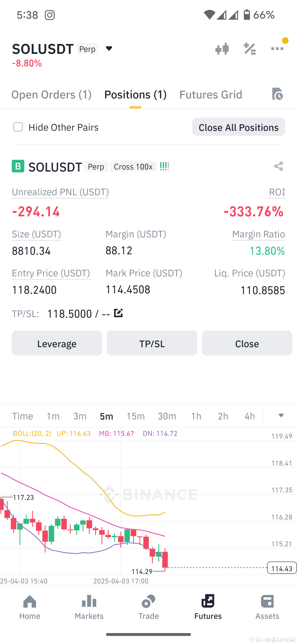Screen dimensions: 297x644
Task: Switch to the Open Orders (1) tab
Action: tap(51, 95)
